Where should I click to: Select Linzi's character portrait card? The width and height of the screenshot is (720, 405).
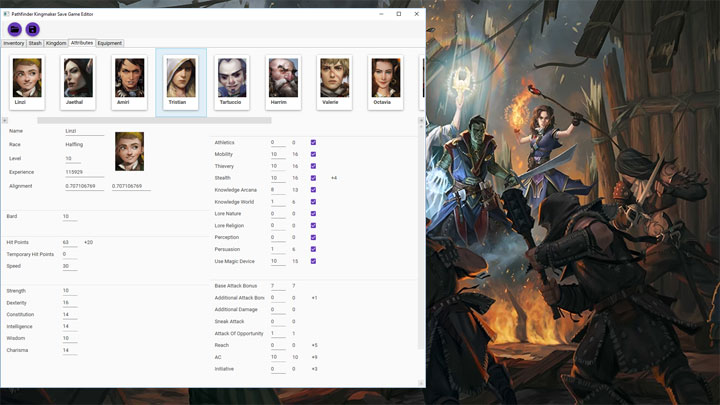tap(27, 81)
